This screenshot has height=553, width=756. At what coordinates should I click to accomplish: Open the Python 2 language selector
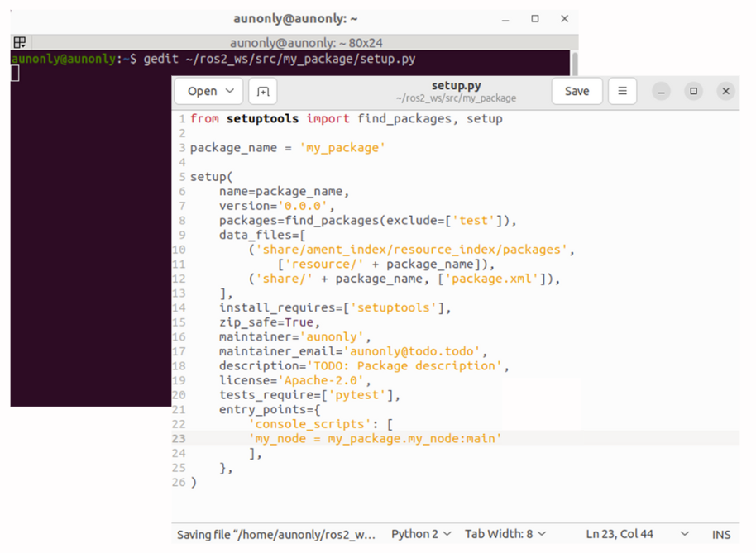(x=421, y=535)
